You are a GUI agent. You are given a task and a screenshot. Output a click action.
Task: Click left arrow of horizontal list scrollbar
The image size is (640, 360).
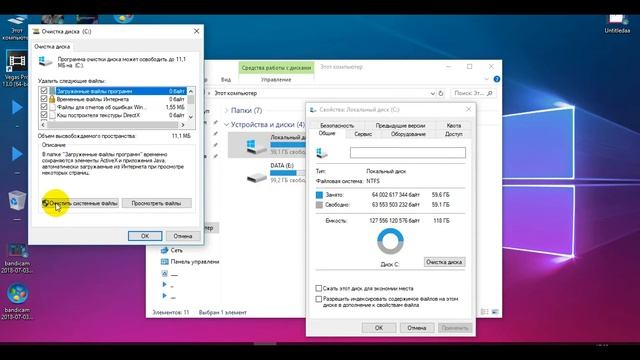pos(43,124)
